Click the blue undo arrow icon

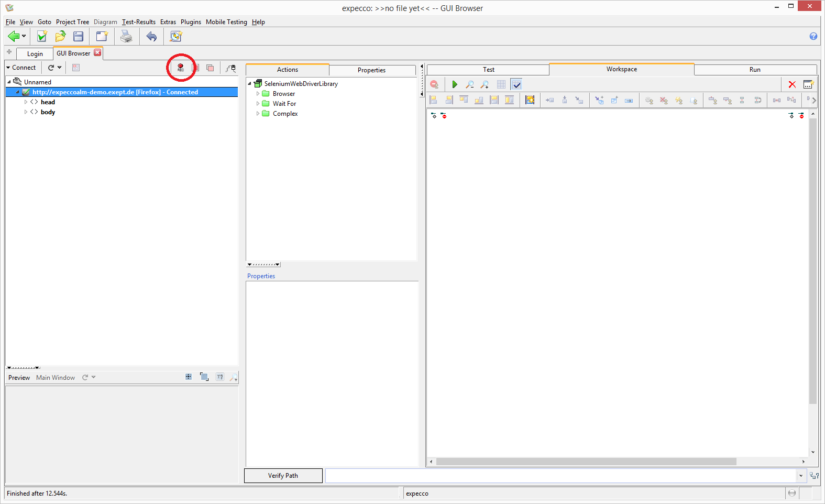click(x=151, y=36)
